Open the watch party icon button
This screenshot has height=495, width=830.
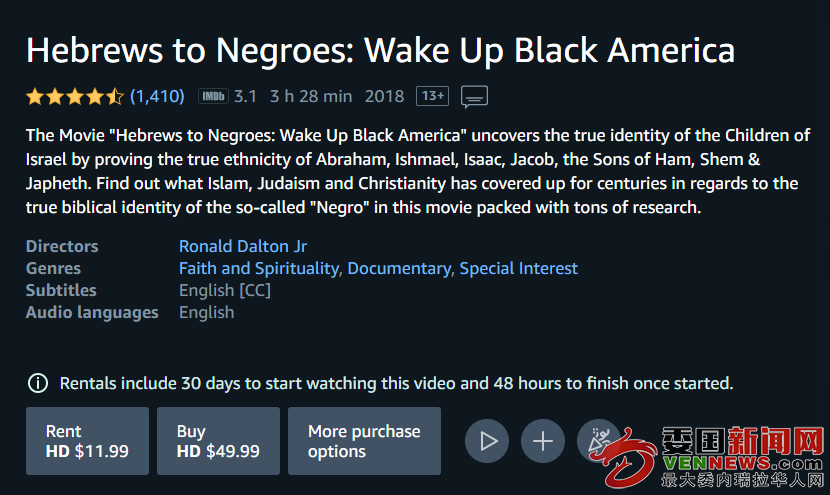[x=599, y=441]
